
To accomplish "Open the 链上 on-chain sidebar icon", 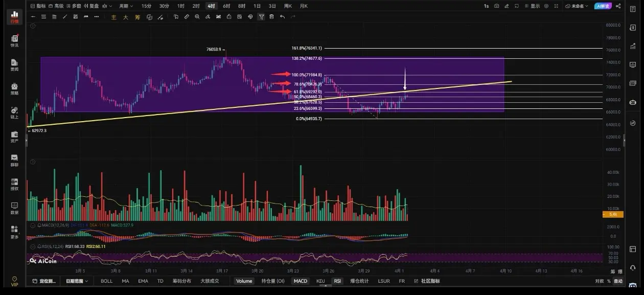I will click(x=14, y=113).
